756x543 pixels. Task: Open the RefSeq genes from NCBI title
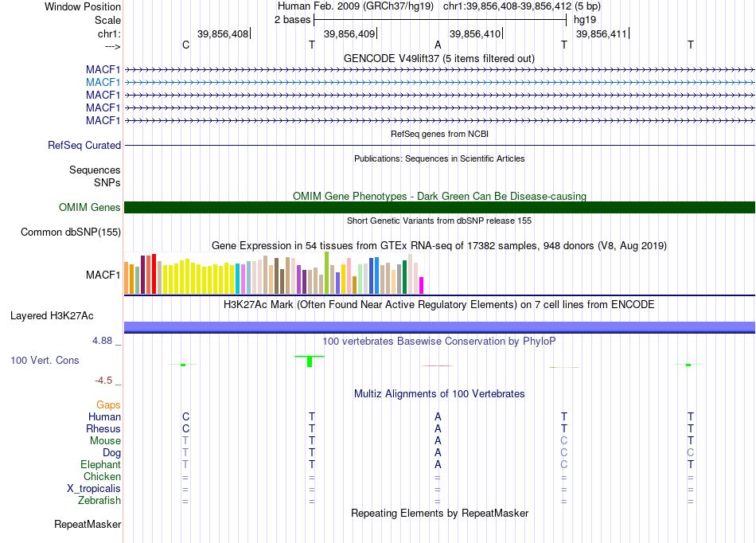440,134
